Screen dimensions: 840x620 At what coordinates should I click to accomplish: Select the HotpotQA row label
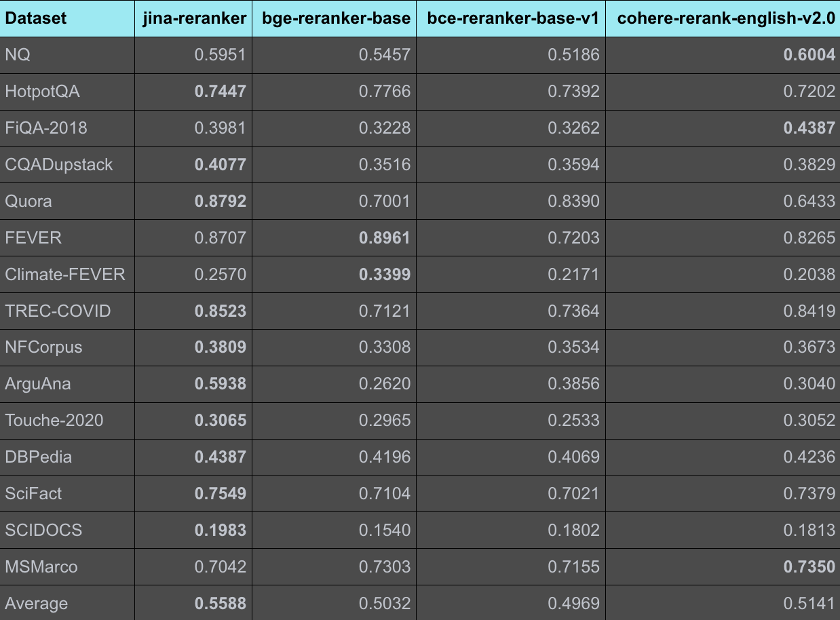tap(43, 92)
